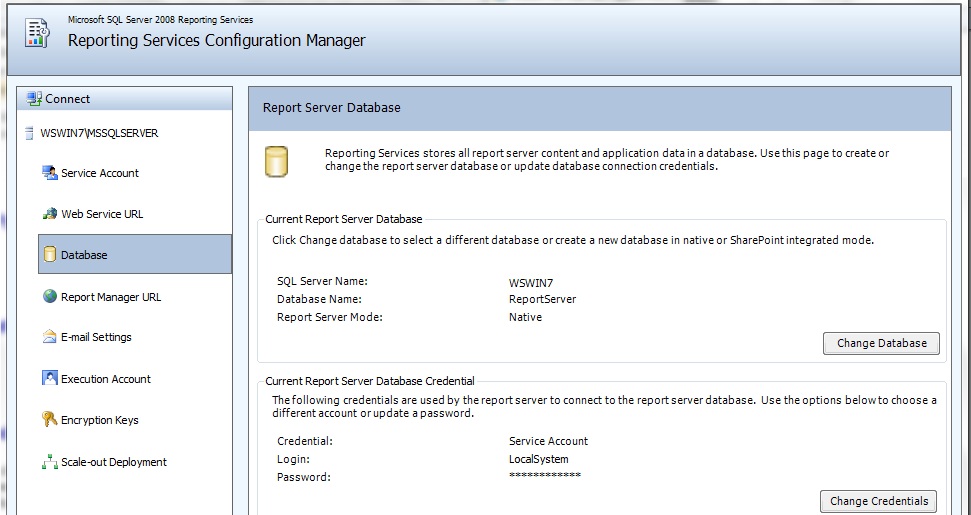The height and width of the screenshot is (515, 971).
Task: Click the Report Server Database header
Action: (x=331, y=108)
